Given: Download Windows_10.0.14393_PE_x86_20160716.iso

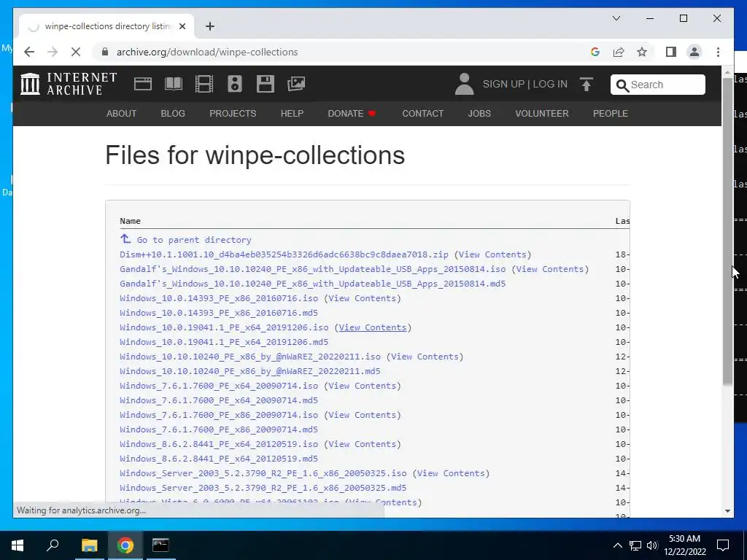Looking at the screenshot, I should [219, 298].
